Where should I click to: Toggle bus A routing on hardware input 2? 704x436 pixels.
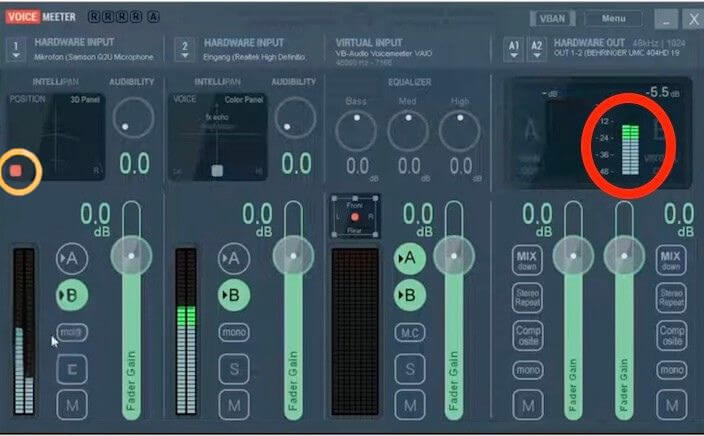[234, 258]
